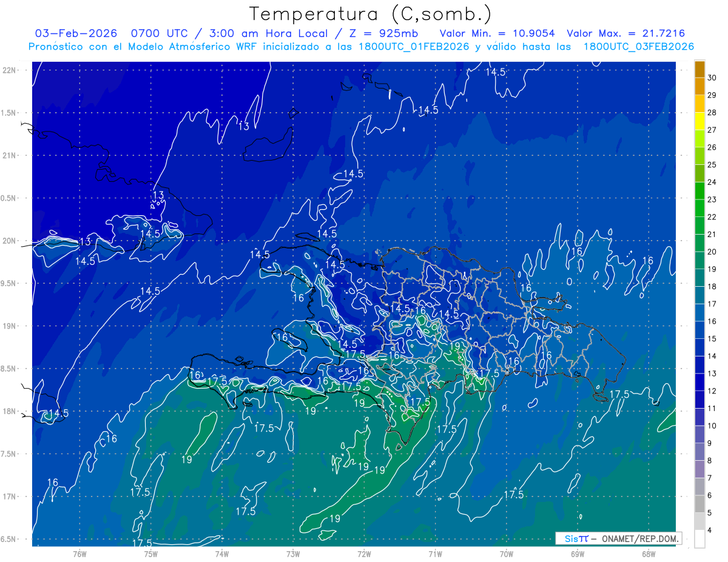The height and width of the screenshot is (562, 728).
Task: Click the "20N" latitude axis label
Action: pos(10,241)
